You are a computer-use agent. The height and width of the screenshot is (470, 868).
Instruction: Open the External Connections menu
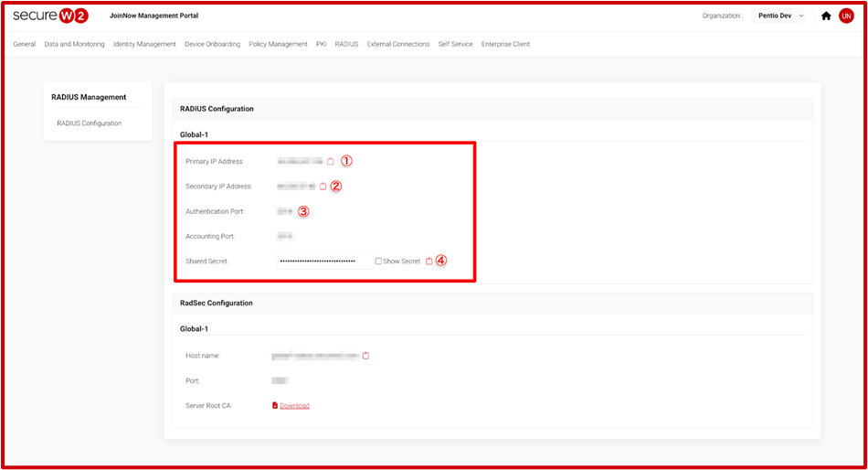click(x=397, y=44)
